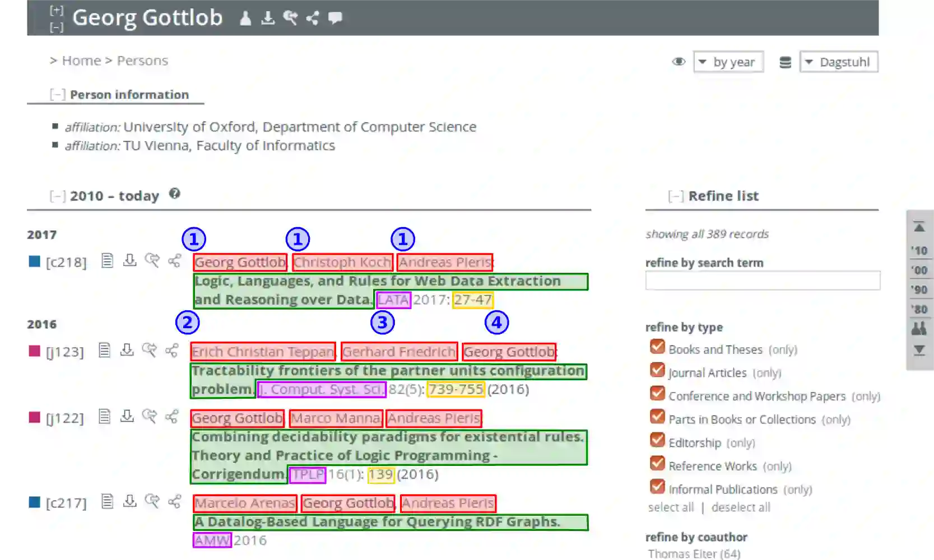934x560 pixels.
Task: Toggle the Journal Articles checkbox
Action: pos(657,370)
